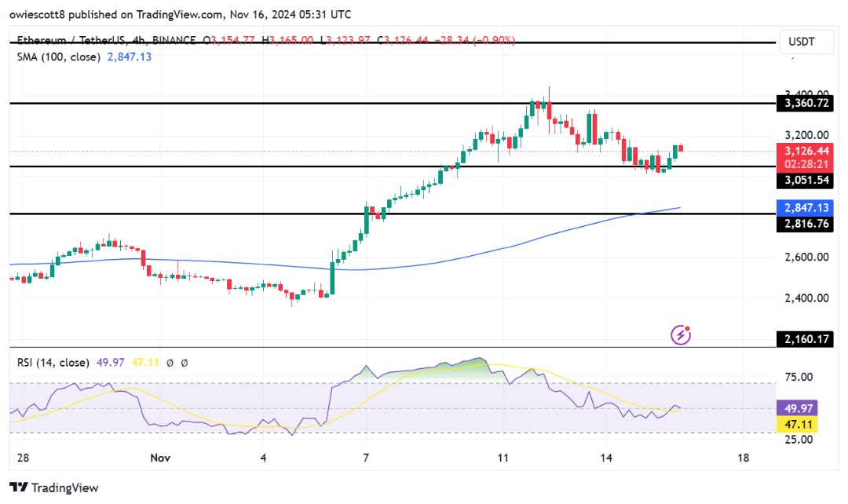The height and width of the screenshot is (504, 848).
Task: Click the red notification dot on the lightning icon
Action: coord(686,327)
